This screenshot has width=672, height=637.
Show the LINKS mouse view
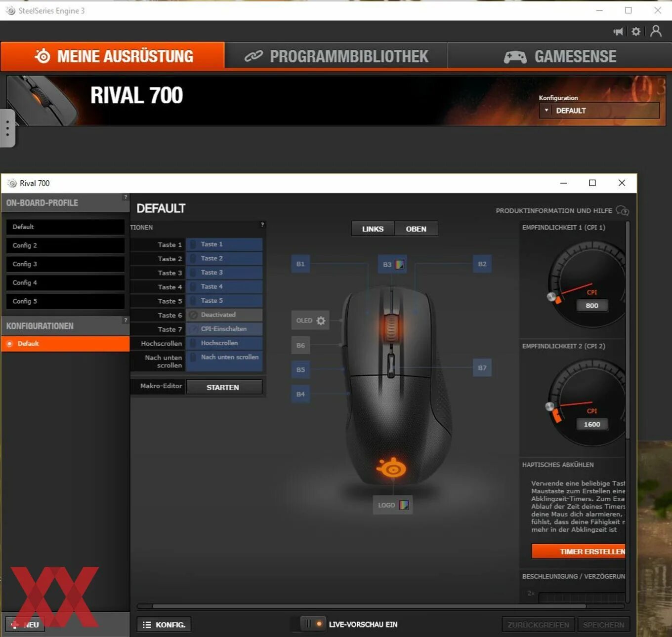click(x=373, y=229)
